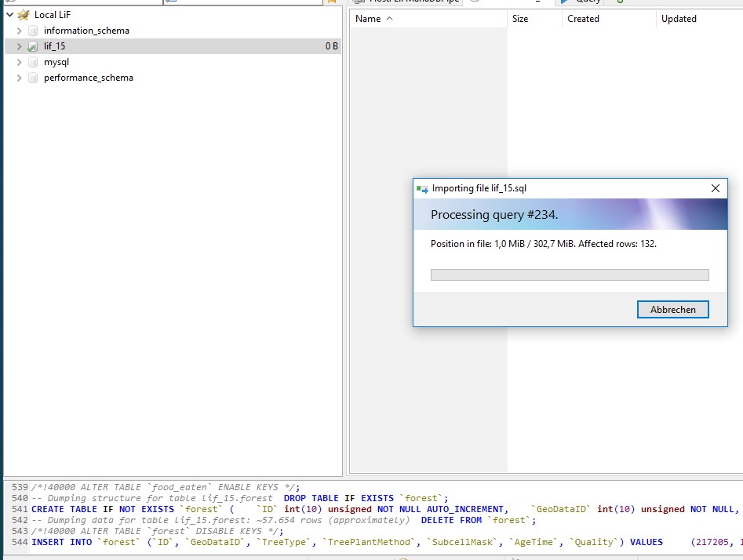The height and width of the screenshot is (560, 743).
Task: Click the mysql database icon
Action: pyautogui.click(x=33, y=62)
